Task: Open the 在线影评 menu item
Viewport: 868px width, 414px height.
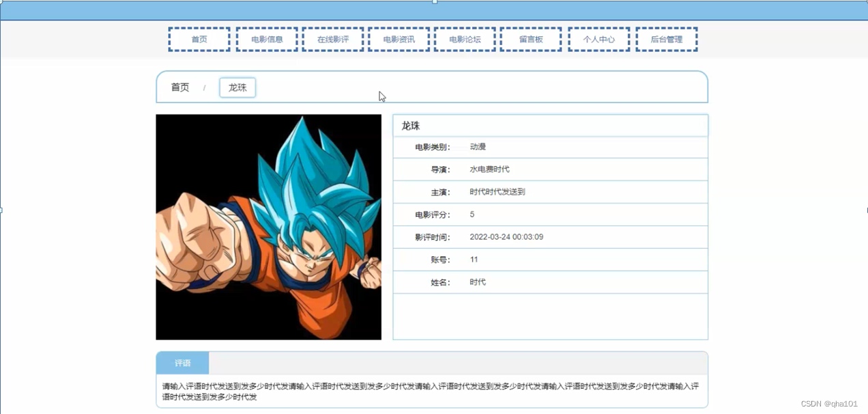Action: 333,40
